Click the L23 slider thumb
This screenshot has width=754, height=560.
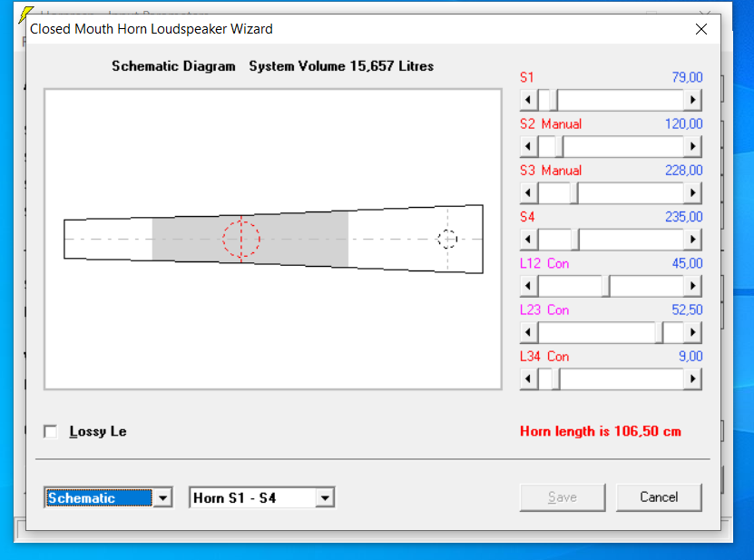(660, 332)
